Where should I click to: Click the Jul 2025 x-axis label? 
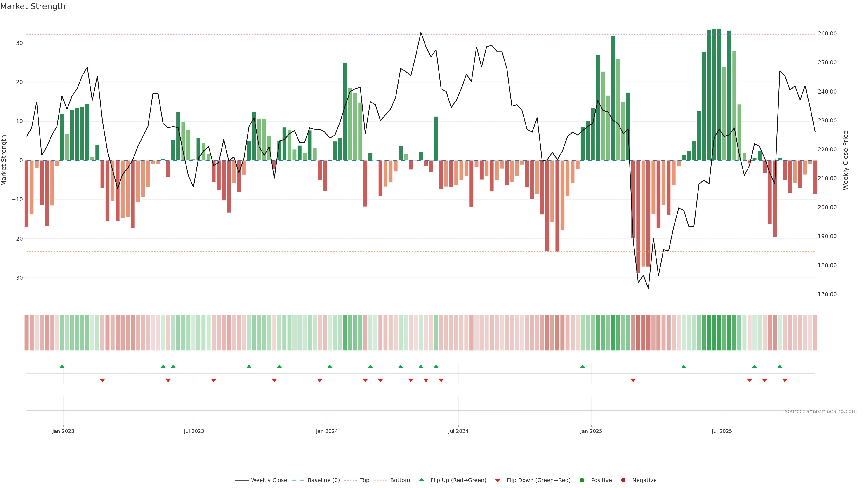(722, 431)
